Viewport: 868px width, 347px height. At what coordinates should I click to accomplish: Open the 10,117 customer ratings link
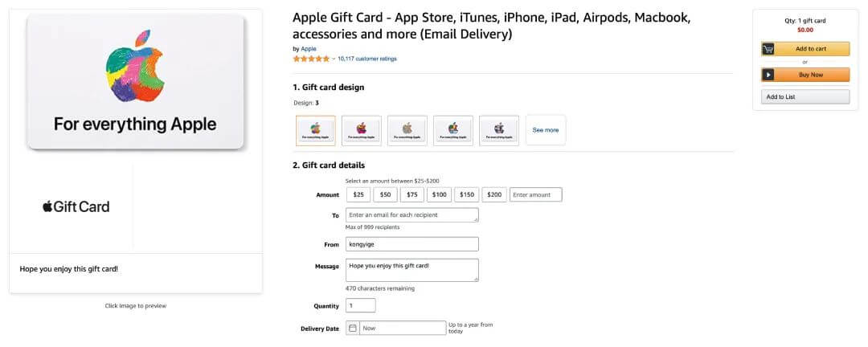point(367,59)
